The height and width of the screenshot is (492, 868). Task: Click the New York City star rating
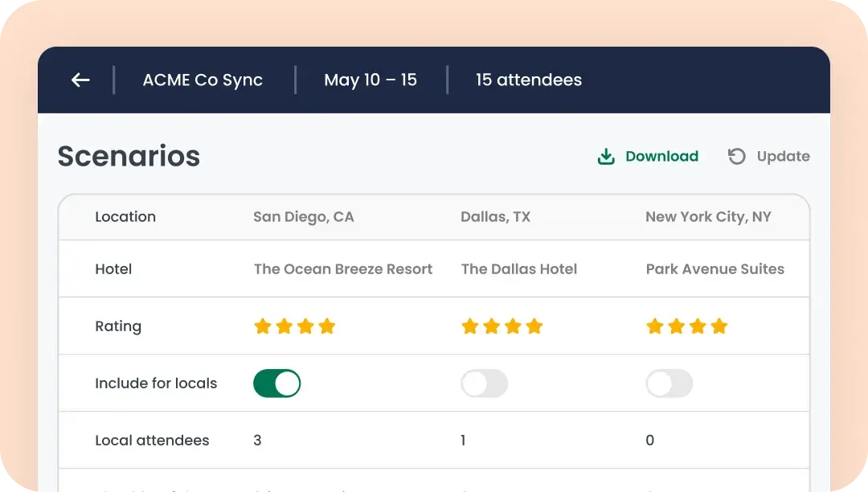687,326
